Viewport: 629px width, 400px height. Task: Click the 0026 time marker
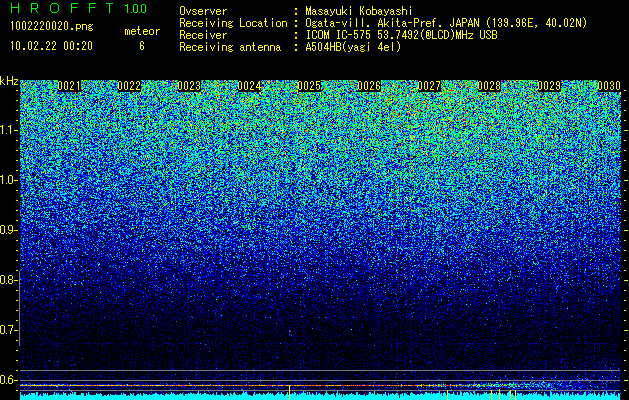pyautogui.click(x=369, y=86)
